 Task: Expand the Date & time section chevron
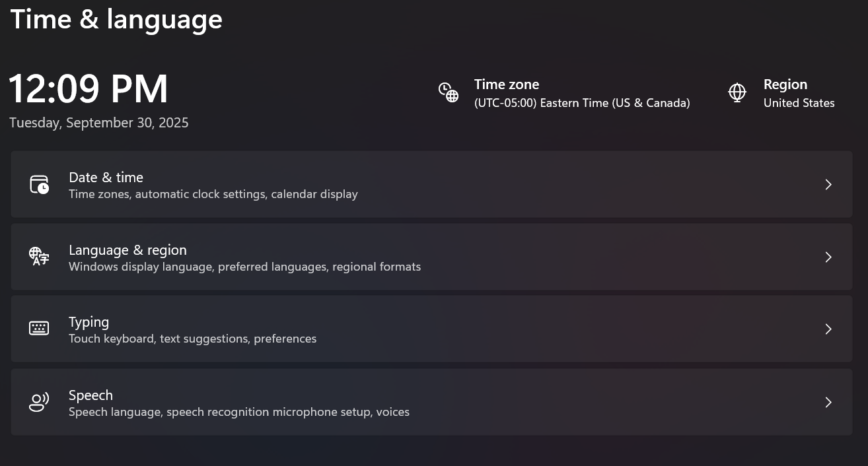[828, 184]
